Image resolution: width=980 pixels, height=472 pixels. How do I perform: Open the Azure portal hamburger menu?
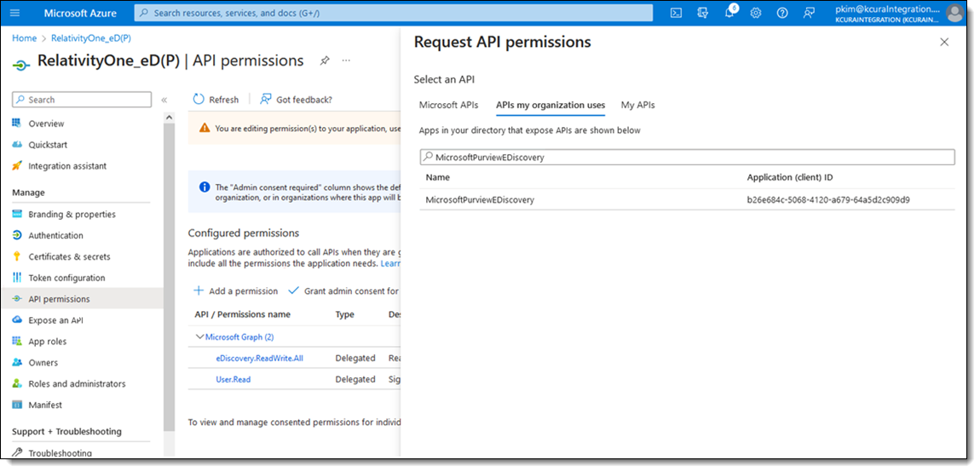[15, 13]
